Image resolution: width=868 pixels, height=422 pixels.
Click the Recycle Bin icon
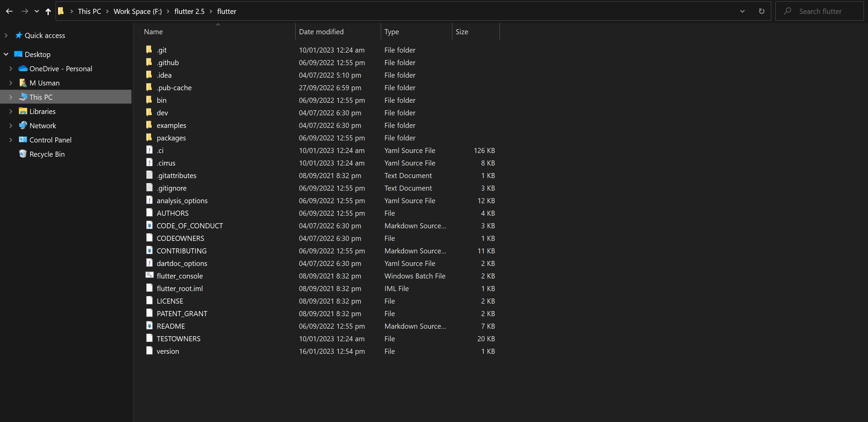(x=23, y=154)
